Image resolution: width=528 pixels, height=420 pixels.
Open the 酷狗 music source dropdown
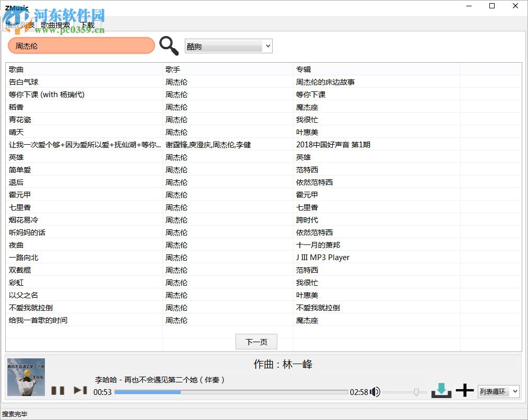coord(228,46)
